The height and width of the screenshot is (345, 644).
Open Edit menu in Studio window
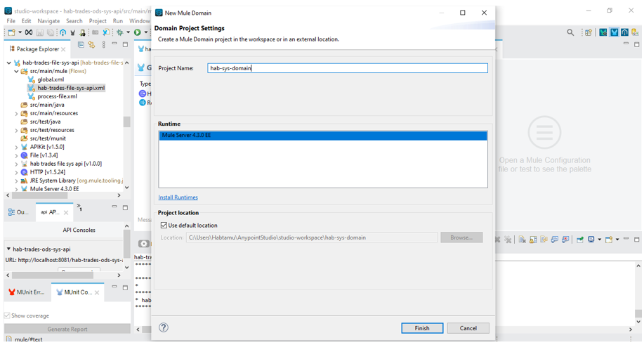click(x=26, y=21)
